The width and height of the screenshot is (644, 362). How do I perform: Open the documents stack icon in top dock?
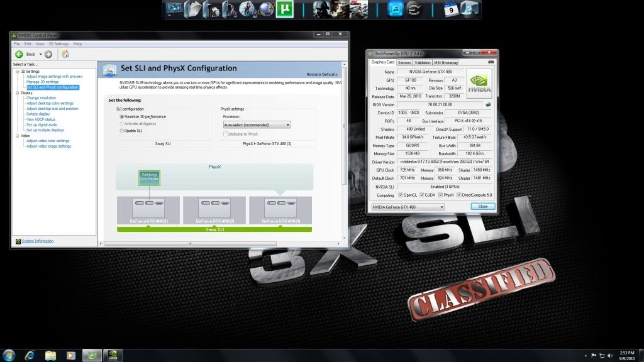(x=192, y=9)
